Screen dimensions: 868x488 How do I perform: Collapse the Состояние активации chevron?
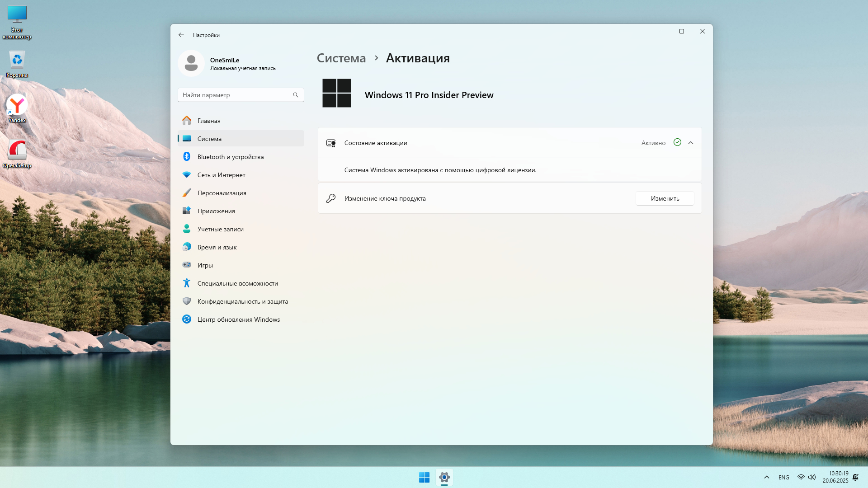pos(691,143)
